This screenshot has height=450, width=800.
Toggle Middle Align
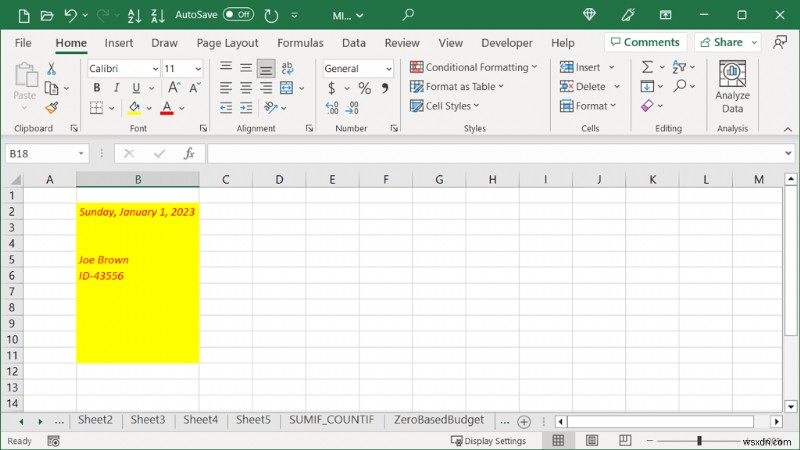[x=246, y=67]
